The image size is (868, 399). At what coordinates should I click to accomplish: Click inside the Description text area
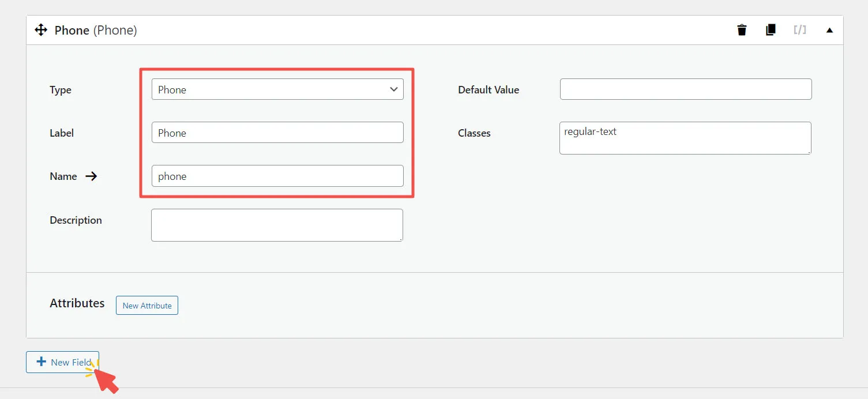pyautogui.click(x=277, y=225)
